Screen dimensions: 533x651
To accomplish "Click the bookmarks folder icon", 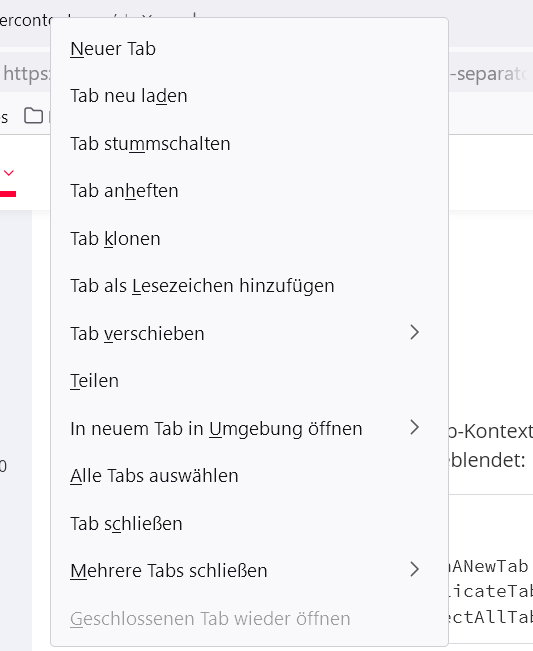I will coord(33,116).
